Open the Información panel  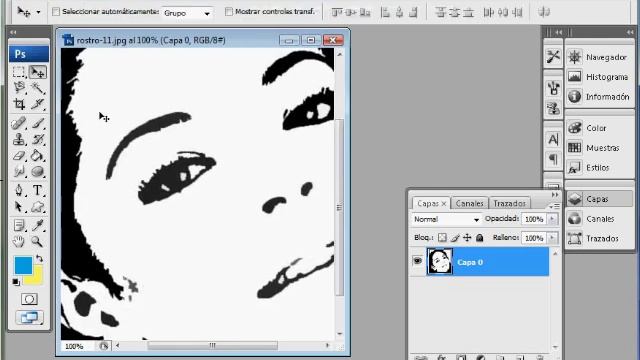(599, 97)
